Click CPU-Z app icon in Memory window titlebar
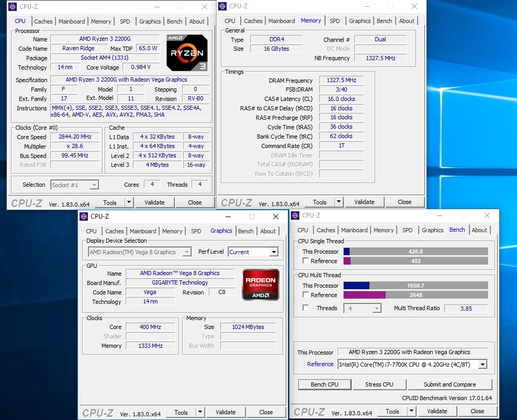The image size is (517, 420). pos(222,6)
